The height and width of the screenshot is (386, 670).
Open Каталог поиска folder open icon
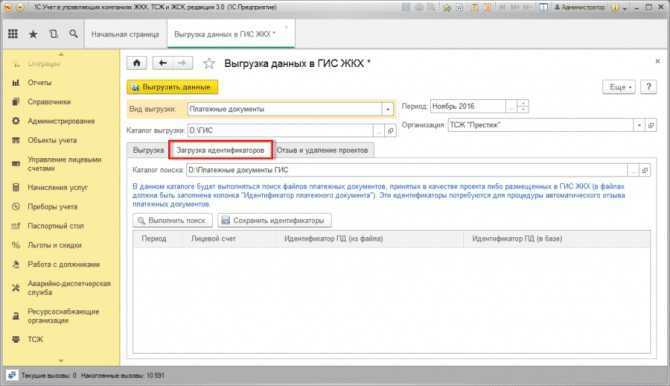[x=645, y=170]
